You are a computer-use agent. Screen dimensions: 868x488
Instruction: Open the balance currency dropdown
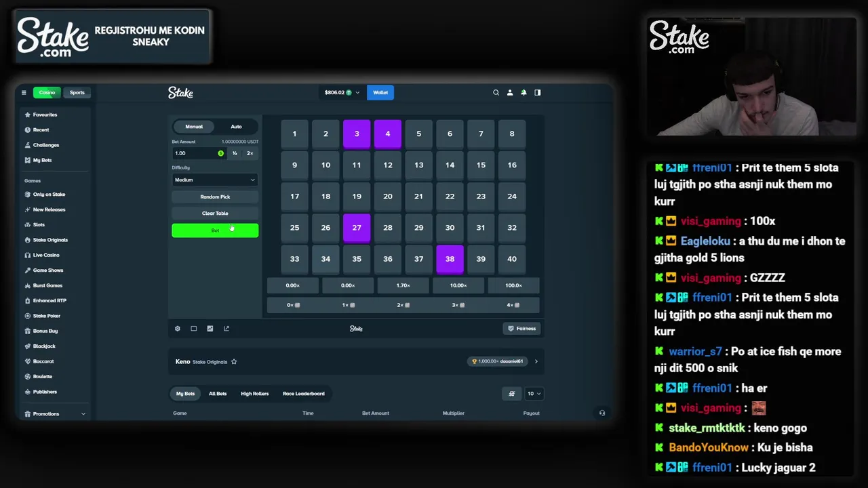coord(342,93)
